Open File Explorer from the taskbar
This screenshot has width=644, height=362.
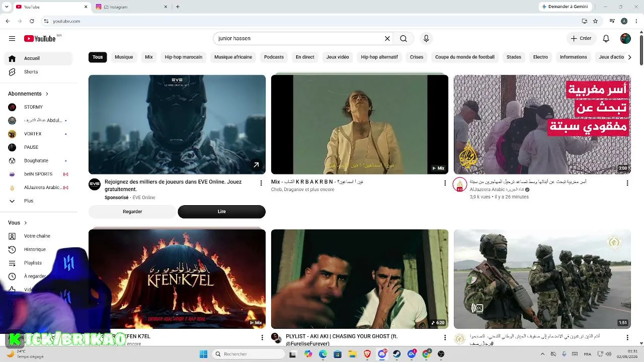tap(352, 354)
